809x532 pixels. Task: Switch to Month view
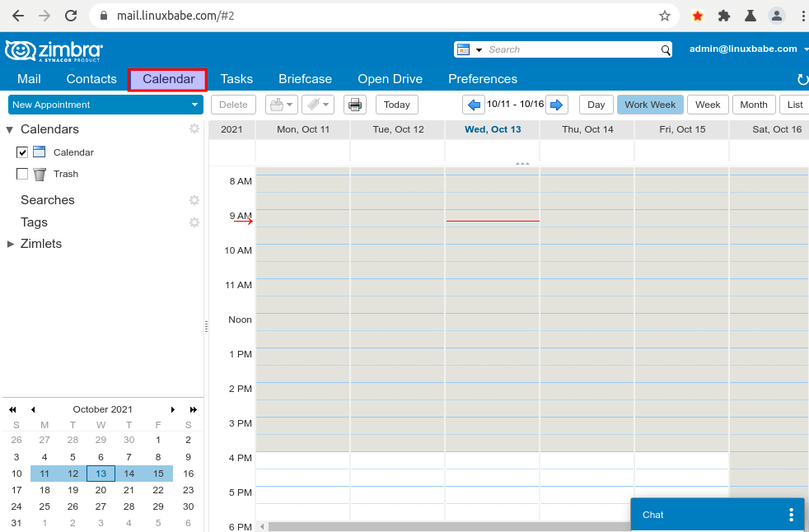753,105
